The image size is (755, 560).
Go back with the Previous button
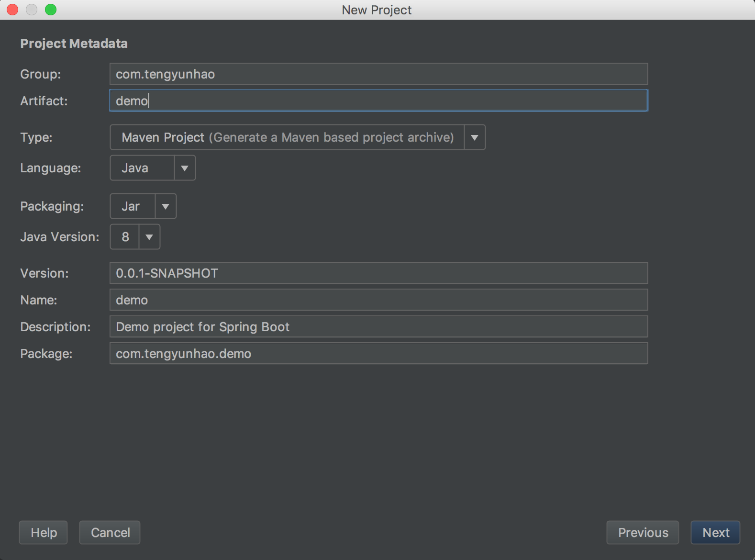pos(643,533)
